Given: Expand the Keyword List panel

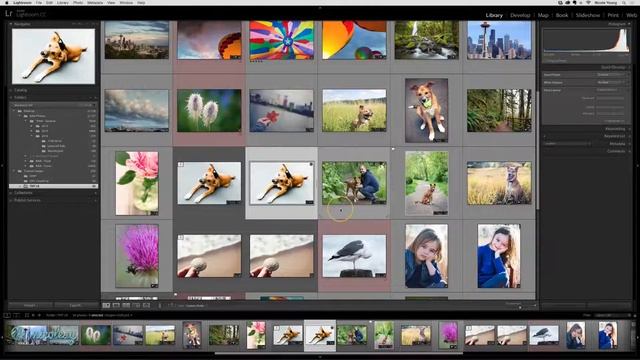Looking at the screenshot, I should click(616, 136).
